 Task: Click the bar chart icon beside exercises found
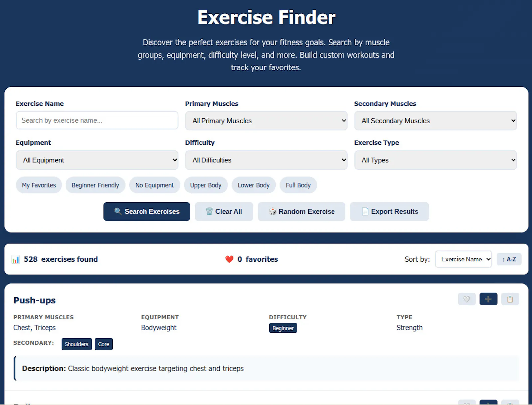[16, 259]
